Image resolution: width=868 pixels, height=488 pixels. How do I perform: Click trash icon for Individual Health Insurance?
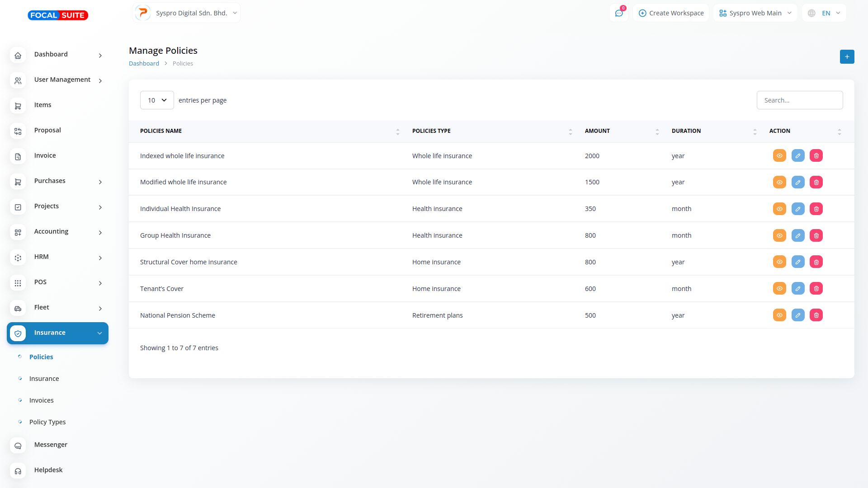pyautogui.click(x=816, y=209)
